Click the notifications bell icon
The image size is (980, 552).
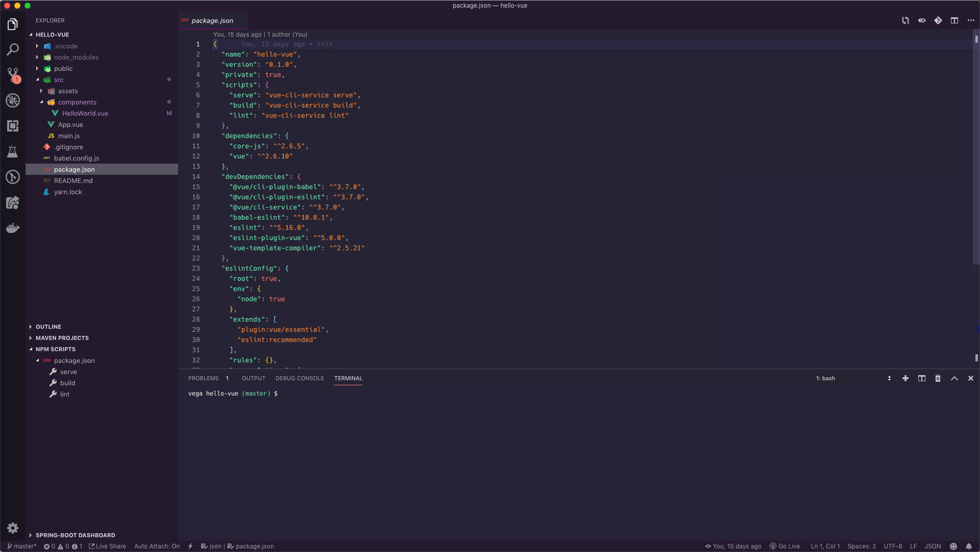(x=969, y=546)
